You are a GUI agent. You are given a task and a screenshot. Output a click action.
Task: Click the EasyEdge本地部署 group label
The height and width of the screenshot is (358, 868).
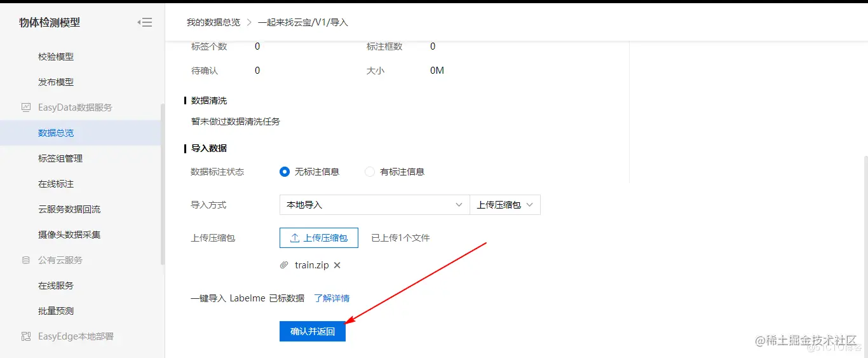[76, 336]
